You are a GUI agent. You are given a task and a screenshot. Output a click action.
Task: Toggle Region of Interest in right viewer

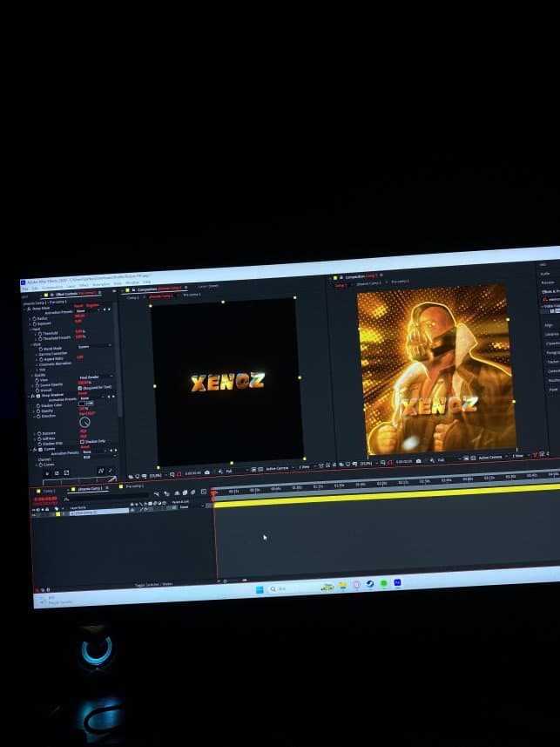pos(466,458)
